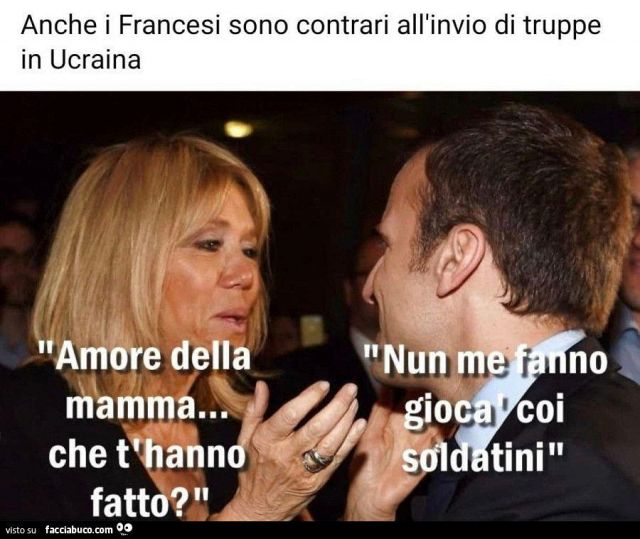The height and width of the screenshot is (539, 640).
Task: Click the 'visto su' label
Action: (x=21, y=530)
